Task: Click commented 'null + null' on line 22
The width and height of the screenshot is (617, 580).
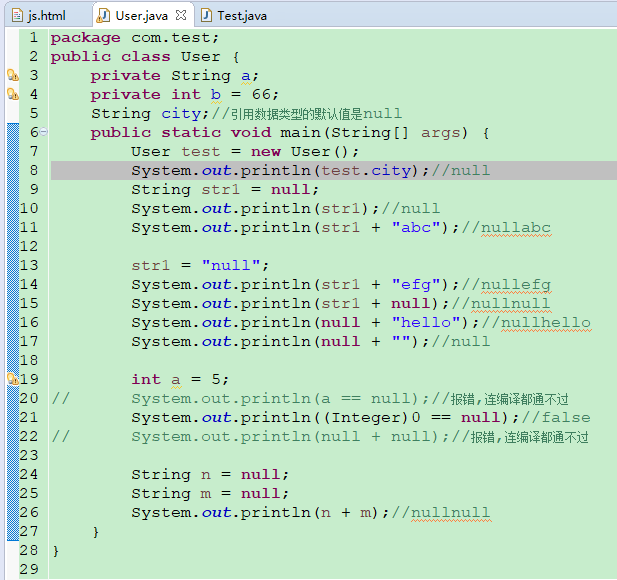Action: [x=375, y=436]
